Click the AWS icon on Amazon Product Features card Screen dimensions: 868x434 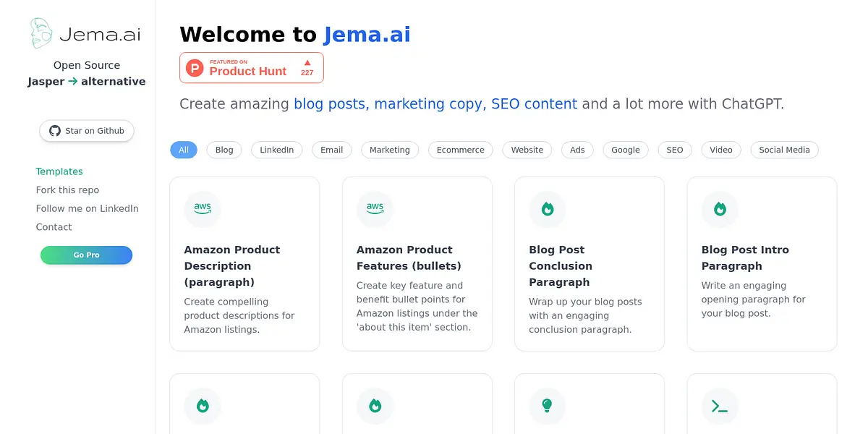[375, 209]
